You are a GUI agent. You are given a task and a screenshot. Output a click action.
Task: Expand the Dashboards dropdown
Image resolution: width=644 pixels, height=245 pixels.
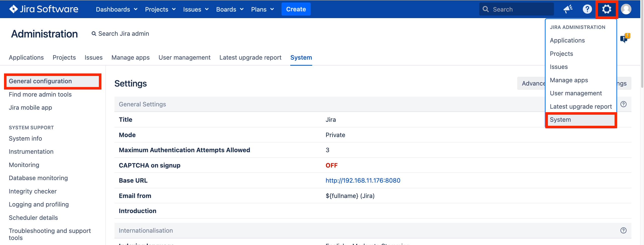[117, 9]
